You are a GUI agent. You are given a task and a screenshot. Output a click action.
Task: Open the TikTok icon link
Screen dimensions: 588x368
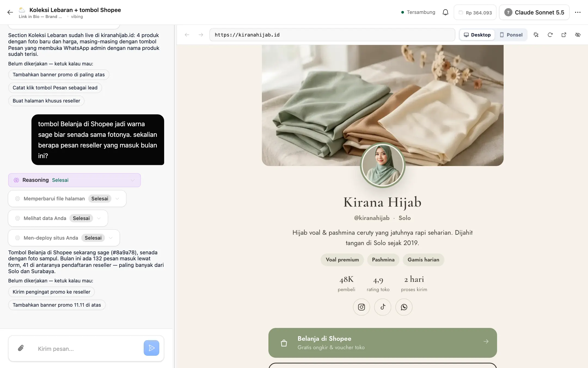(x=382, y=307)
